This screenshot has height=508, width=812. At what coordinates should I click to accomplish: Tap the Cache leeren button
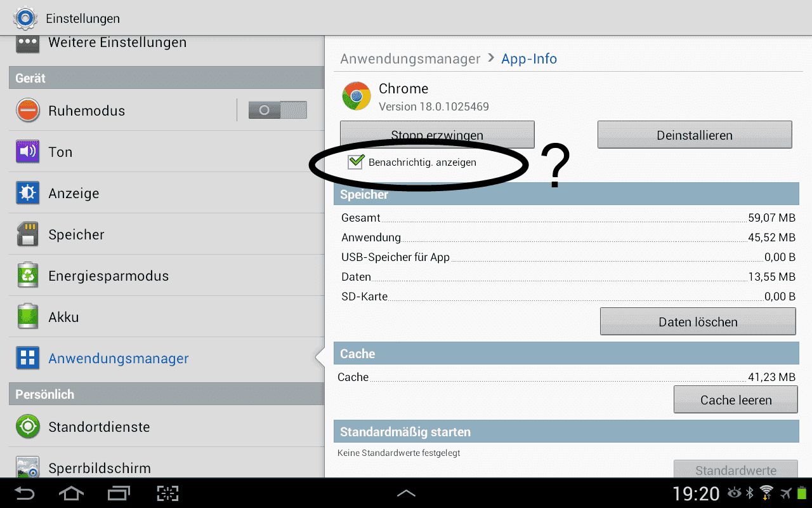click(736, 399)
